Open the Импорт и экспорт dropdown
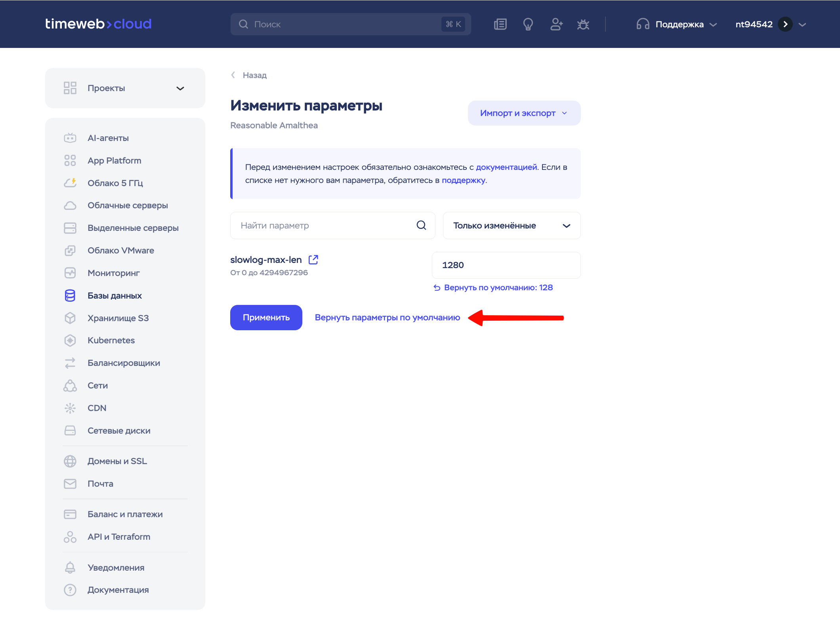840x632 pixels. pyautogui.click(x=524, y=113)
